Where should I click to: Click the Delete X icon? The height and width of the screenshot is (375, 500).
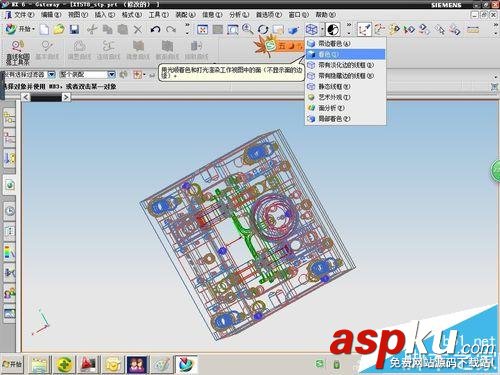138,29
